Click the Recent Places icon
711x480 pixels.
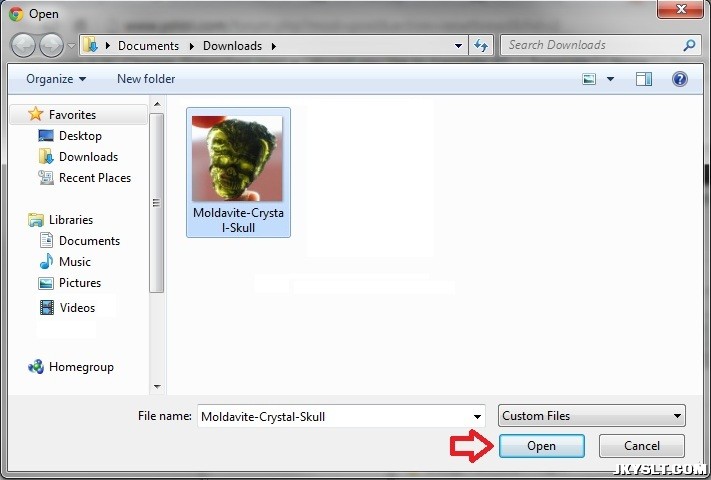pos(46,177)
